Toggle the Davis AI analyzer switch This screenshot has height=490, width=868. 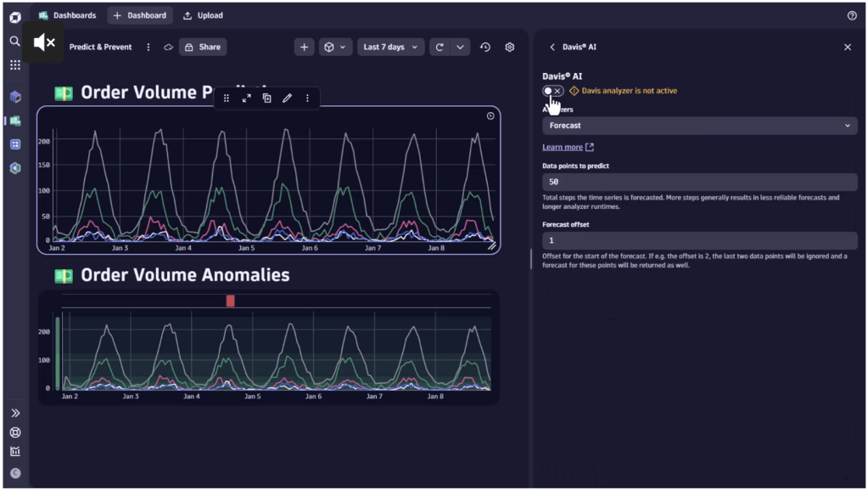pos(552,91)
